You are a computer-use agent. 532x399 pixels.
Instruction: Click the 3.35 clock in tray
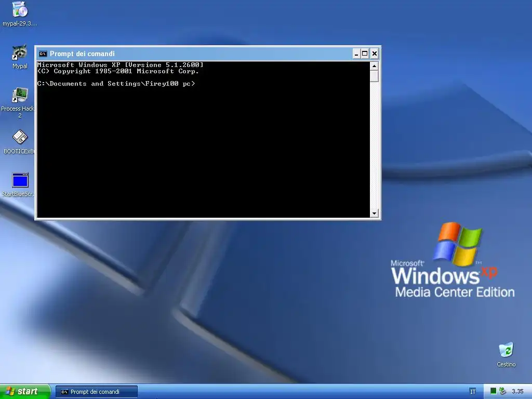point(517,391)
